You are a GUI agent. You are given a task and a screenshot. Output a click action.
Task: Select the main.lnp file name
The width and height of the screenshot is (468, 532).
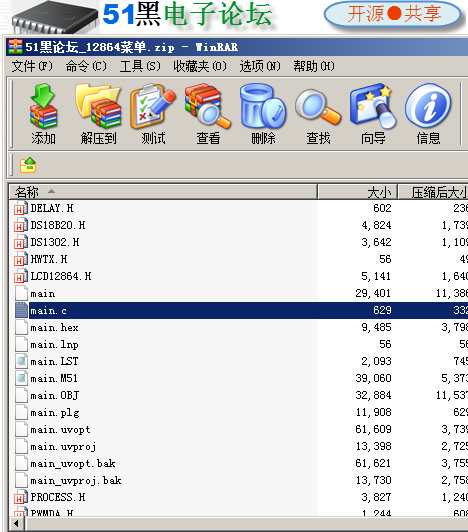pyautogui.click(x=54, y=344)
